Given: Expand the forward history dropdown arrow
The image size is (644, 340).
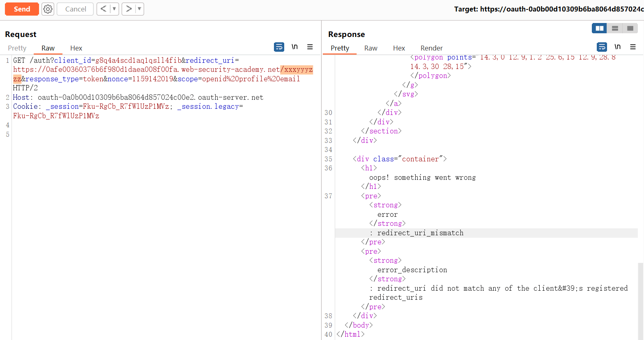Looking at the screenshot, I should tap(139, 9).
